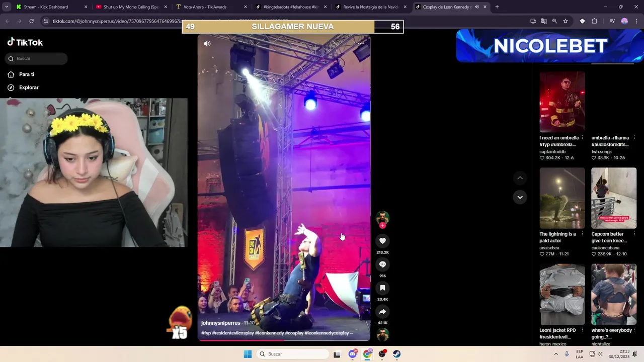This screenshot has height=362, width=644.
Task: Click captaintoddb author name
Action: pyautogui.click(x=552, y=151)
